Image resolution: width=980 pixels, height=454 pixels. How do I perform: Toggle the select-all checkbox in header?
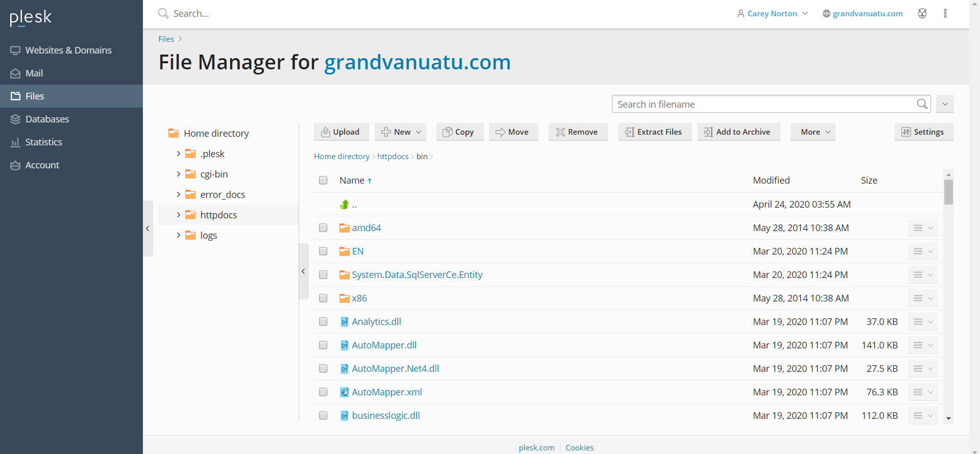click(x=323, y=180)
